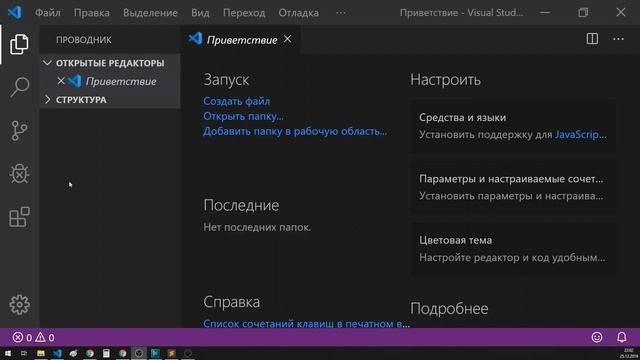Collapse the ОТКРЫТЫЕ РЕДАКТОРЫ section

click(x=109, y=63)
